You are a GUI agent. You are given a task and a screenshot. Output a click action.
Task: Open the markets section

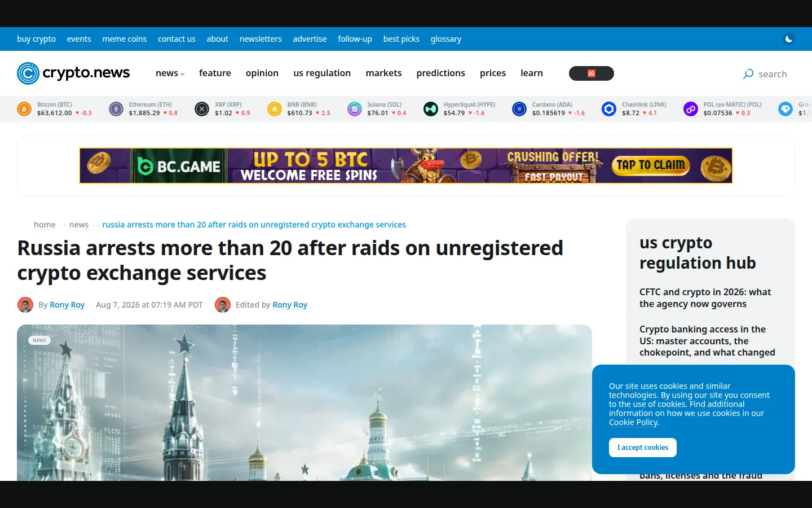click(x=383, y=73)
